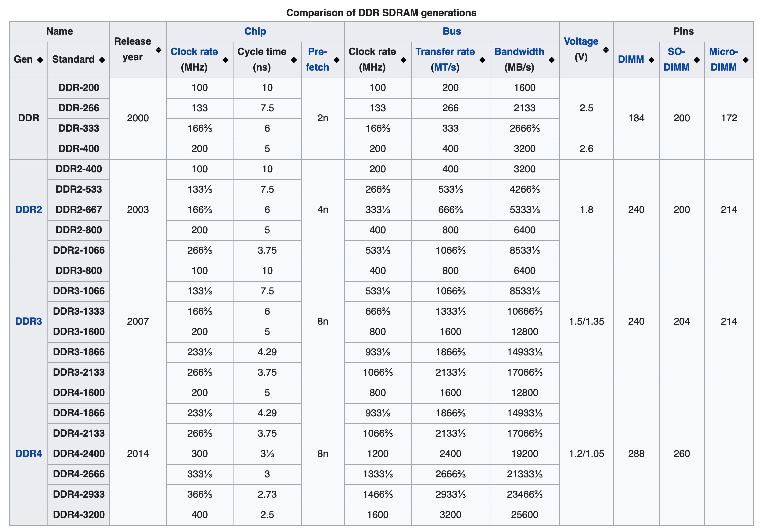The width and height of the screenshot is (762, 532).
Task: Open the Chip header link
Action: 255,31
